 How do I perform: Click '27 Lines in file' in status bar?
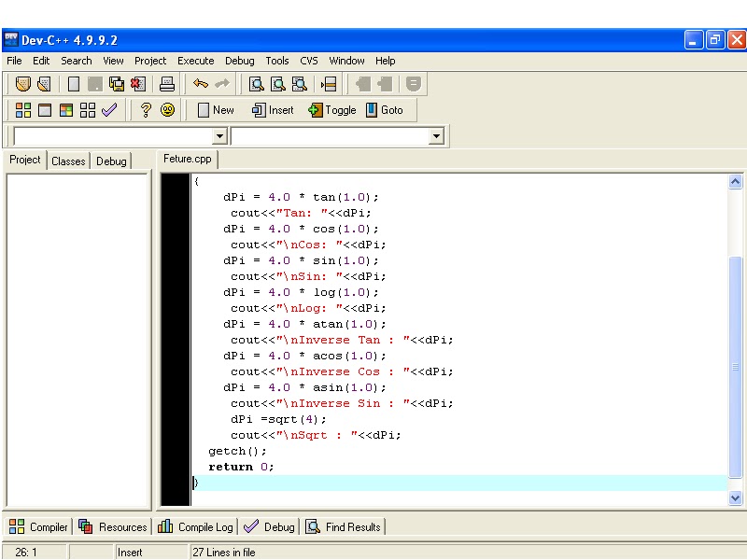[224, 553]
